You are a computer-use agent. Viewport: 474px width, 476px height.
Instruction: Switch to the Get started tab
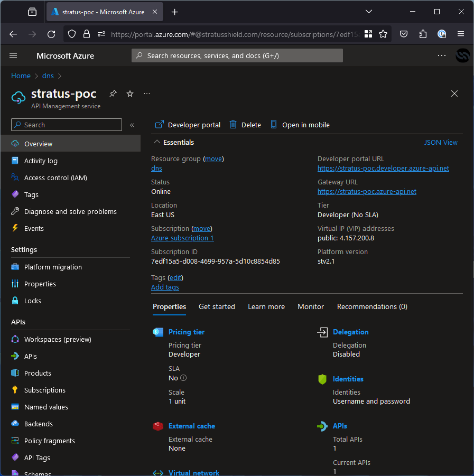coord(217,306)
